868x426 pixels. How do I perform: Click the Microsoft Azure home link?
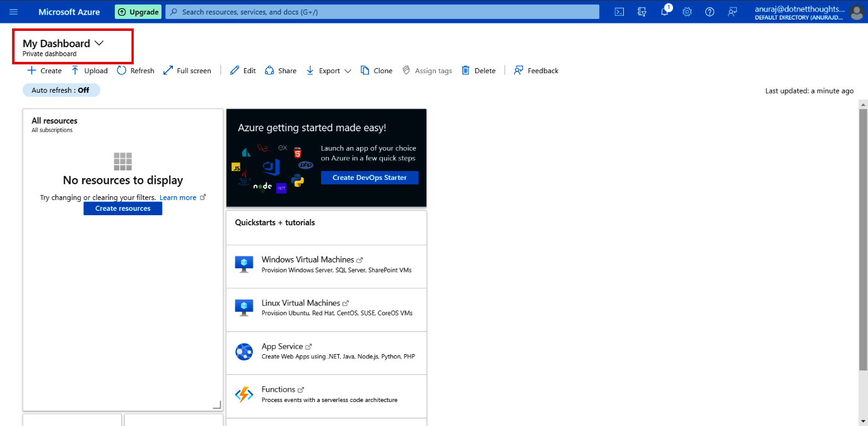[69, 12]
